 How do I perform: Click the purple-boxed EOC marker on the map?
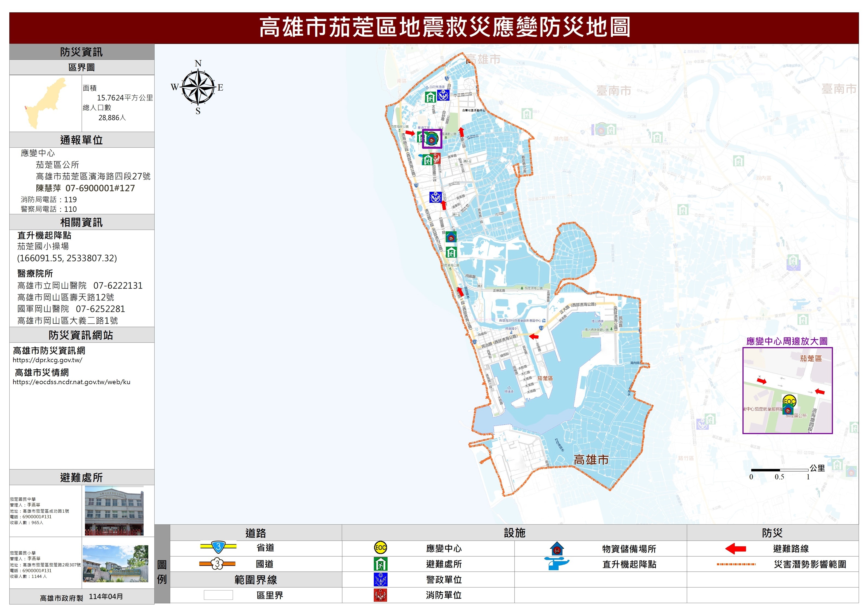(432, 139)
